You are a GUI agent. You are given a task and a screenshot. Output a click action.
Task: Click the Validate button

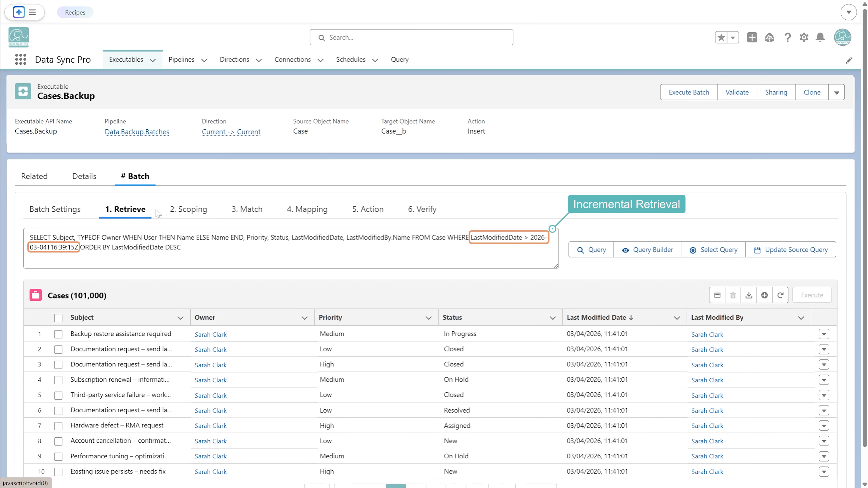point(737,92)
